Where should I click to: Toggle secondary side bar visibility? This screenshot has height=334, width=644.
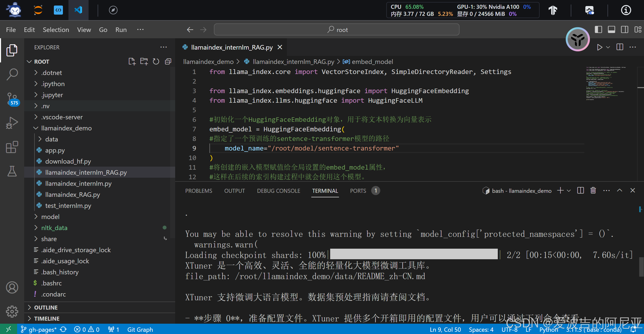tap(625, 30)
